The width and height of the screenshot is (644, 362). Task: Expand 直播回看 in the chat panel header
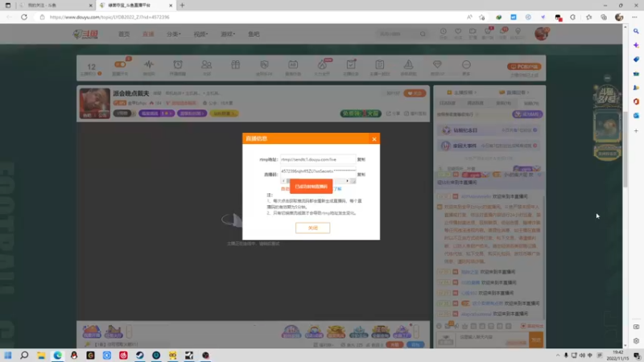[514, 93]
